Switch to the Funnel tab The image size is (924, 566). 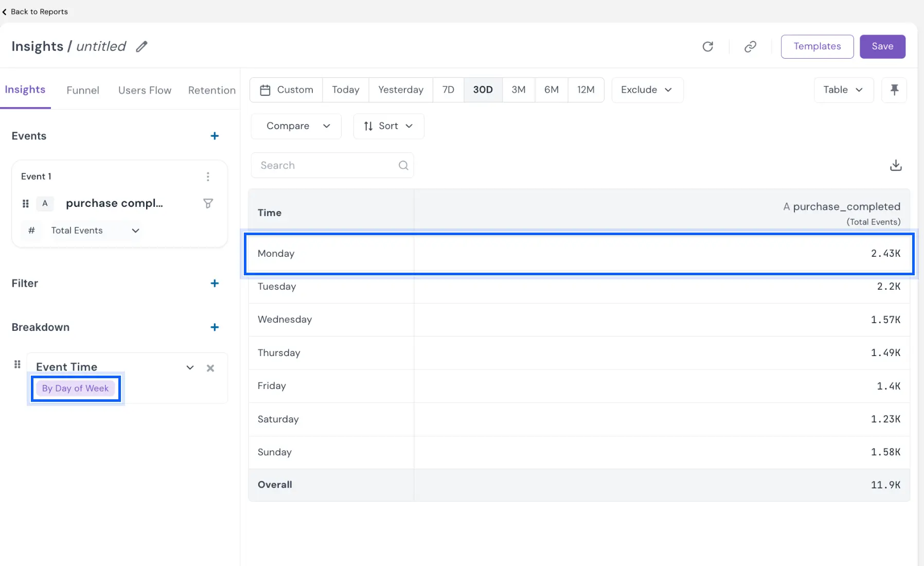tap(83, 90)
